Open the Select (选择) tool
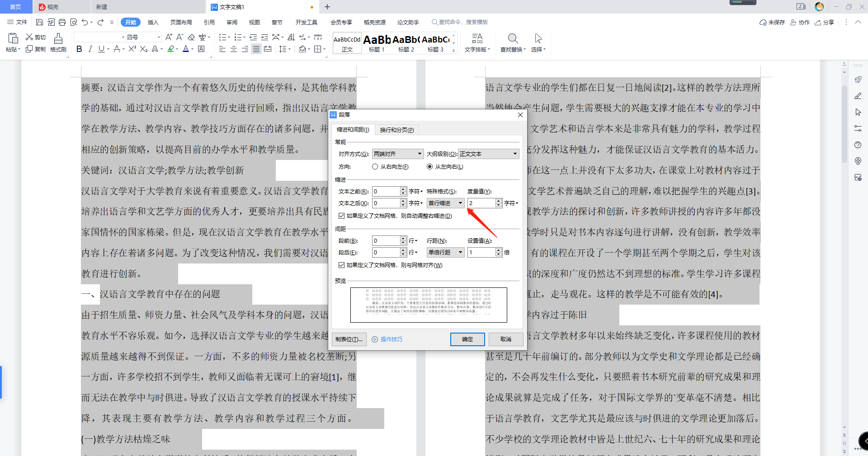This screenshot has width=868, height=456. point(538,43)
